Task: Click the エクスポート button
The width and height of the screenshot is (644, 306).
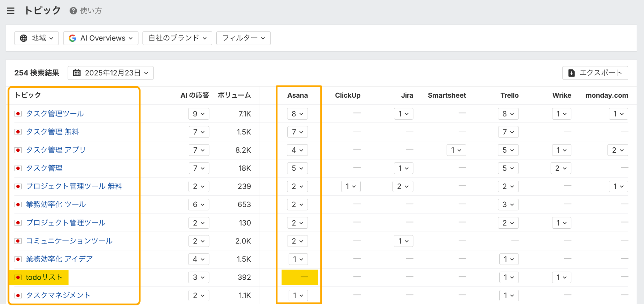Action: coord(595,73)
